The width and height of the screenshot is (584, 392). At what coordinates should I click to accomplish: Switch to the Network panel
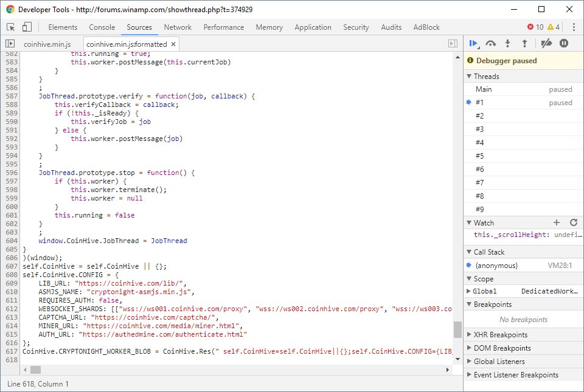(x=178, y=27)
